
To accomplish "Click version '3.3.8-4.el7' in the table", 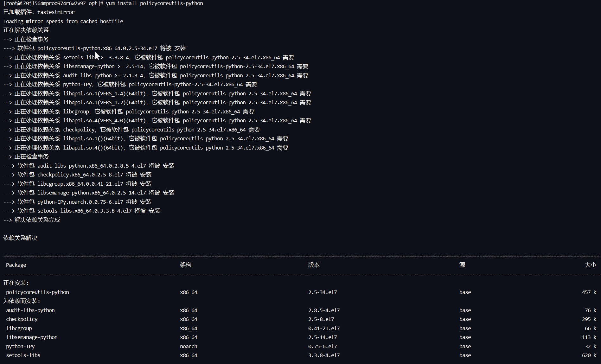I will pyautogui.click(x=324, y=355).
